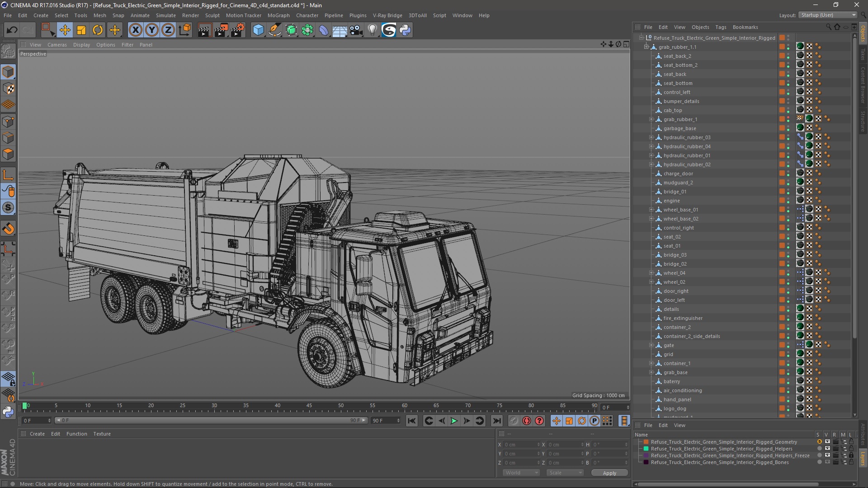Open the World coordinate dropdown

coord(521,473)
